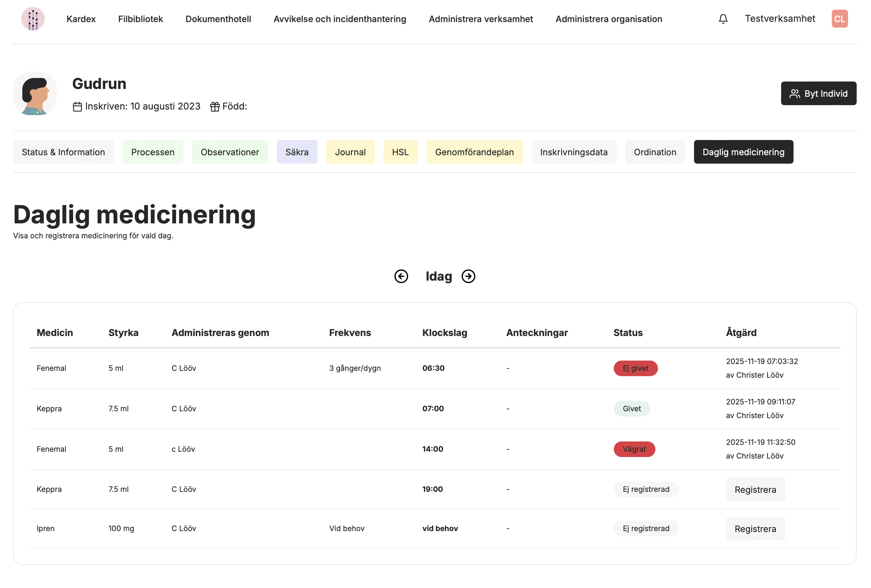Image resolution: width=871 pixels, height=588 pixels.
Task: Open Avvikelse och incidenthantering menu
Action: point(340,19)
